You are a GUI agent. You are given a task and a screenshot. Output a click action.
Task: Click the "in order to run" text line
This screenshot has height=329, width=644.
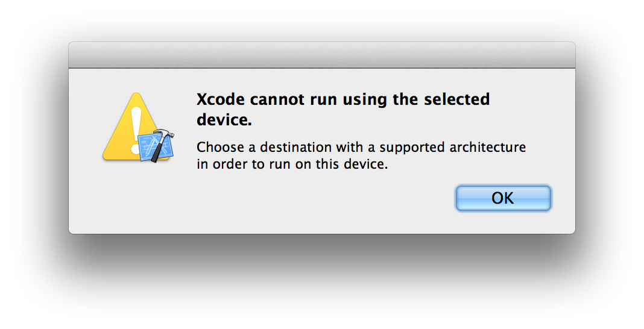tap(291, 164)
